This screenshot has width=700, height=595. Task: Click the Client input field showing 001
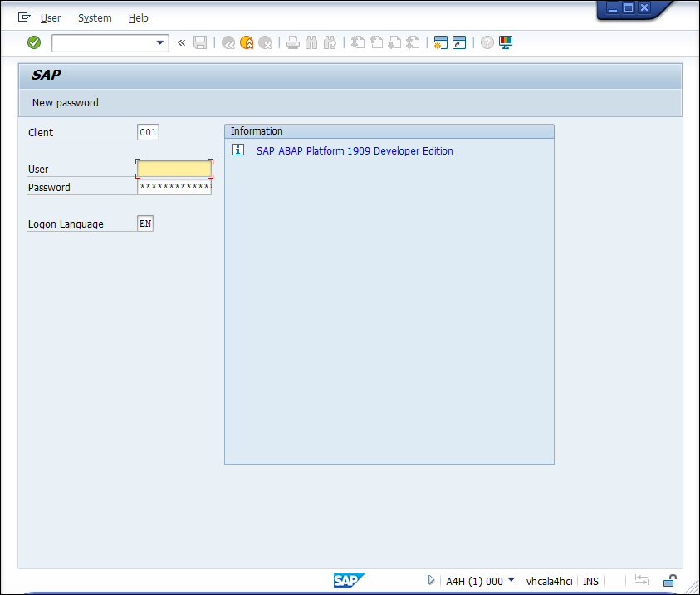pyautogui.click(x=148, y=132)
